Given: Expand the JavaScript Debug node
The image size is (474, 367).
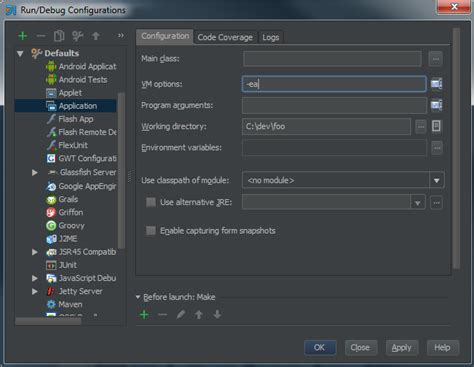Looking at the screenshot, I should point(35,278).
